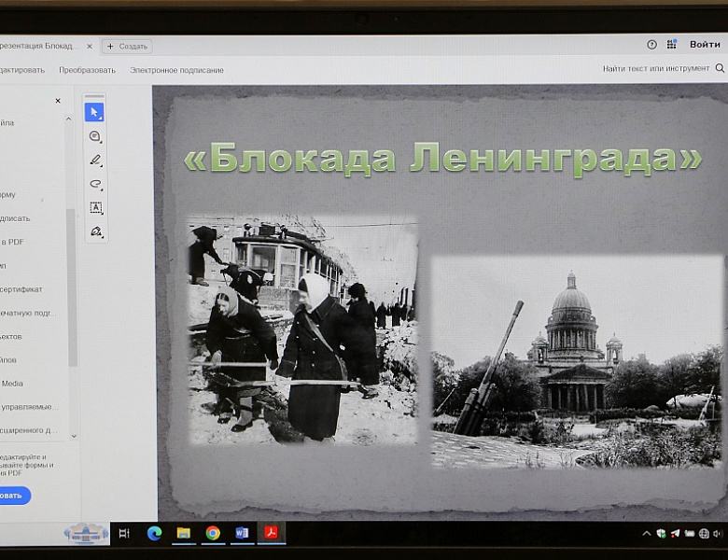Open the apps grid icon
728x560 pixels.
point(671,44)
